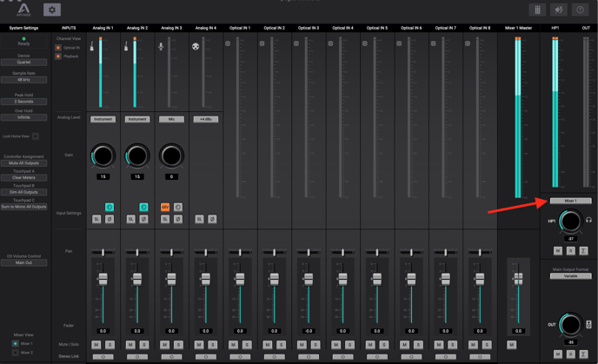Click the System Settings header
This screenshot has width=598, height=364.
pos(23,28)
